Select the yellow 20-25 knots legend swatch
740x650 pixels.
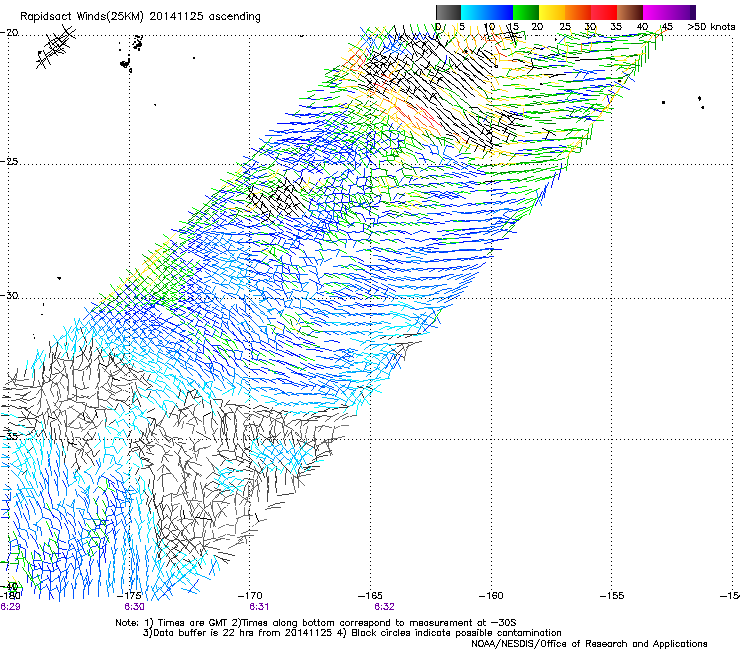(x=552, y=12)
